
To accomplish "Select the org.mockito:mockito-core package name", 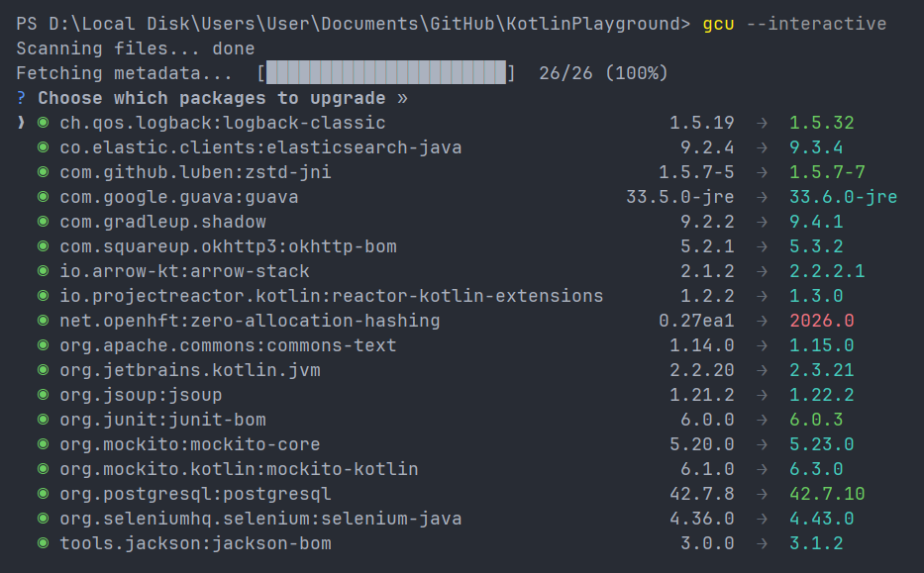I will 190,444.
